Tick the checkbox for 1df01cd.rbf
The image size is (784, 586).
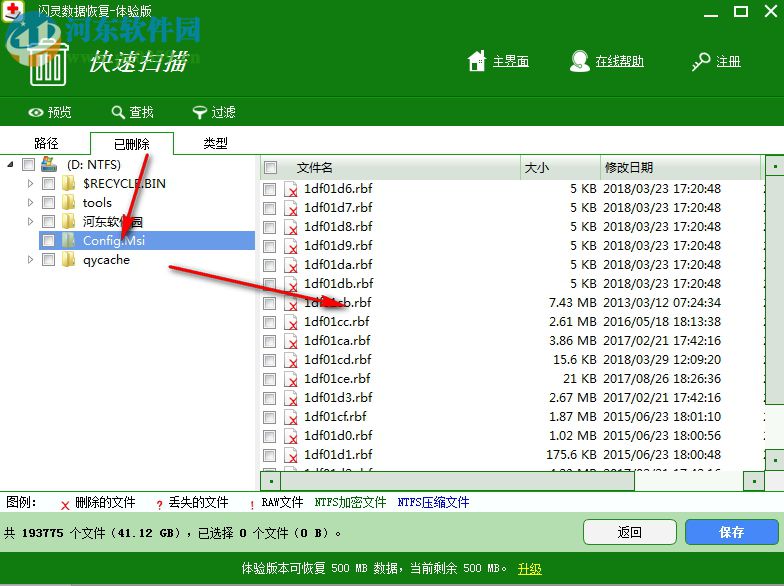(270, 360)
